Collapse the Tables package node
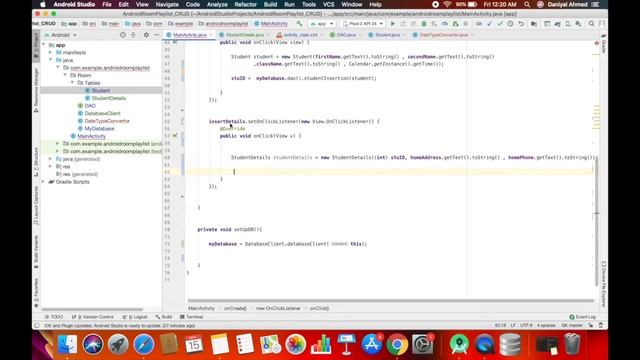This screenshot has width=640, height=360. tap(73, 83)
